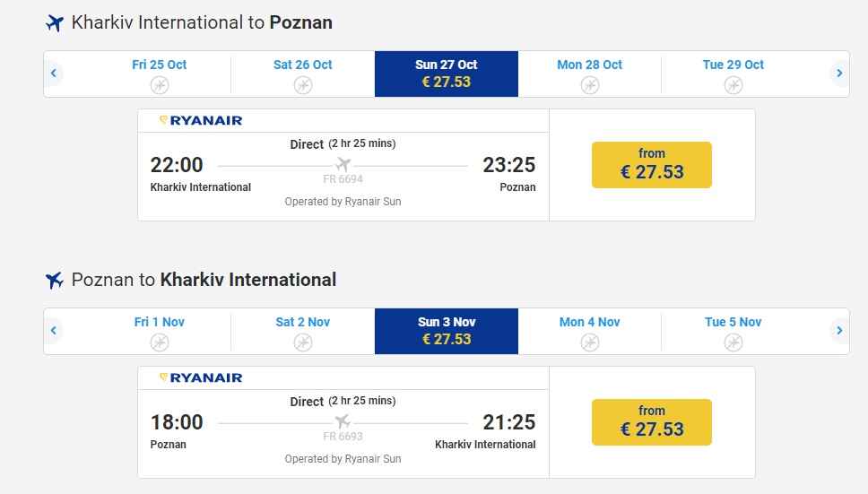The height and width of the screenshot is (494, 868).
Task: Click Ryanair logo on Poznan-Kharkiv flight card
Action: click(x=201, y=377)
